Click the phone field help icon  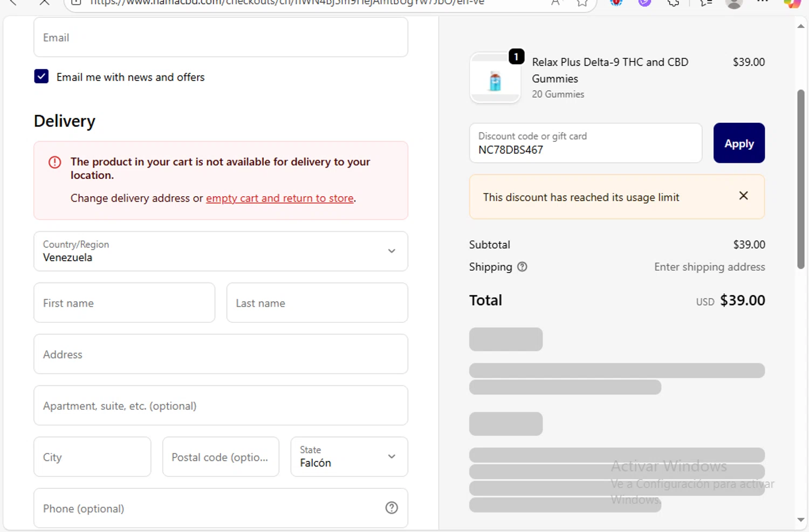392,508
